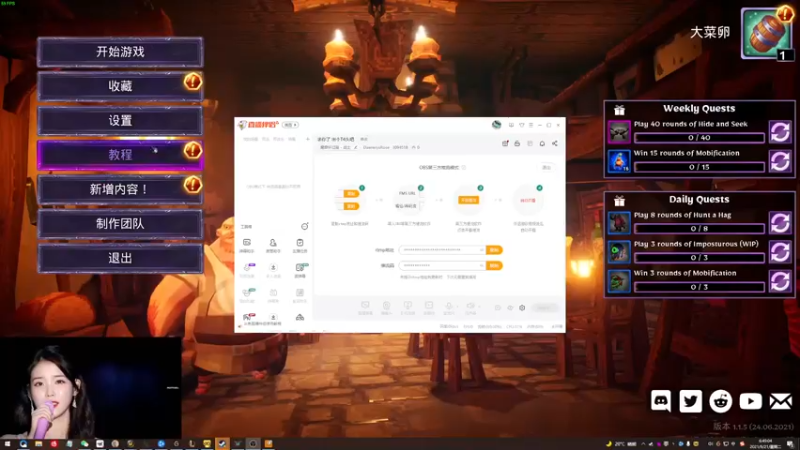Open the Discord icon link
This screenshot has width=800, height=450.
[x=661, y=401]
